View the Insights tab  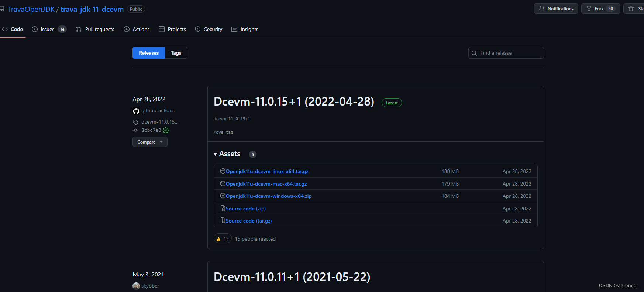[x=245, y=29]
